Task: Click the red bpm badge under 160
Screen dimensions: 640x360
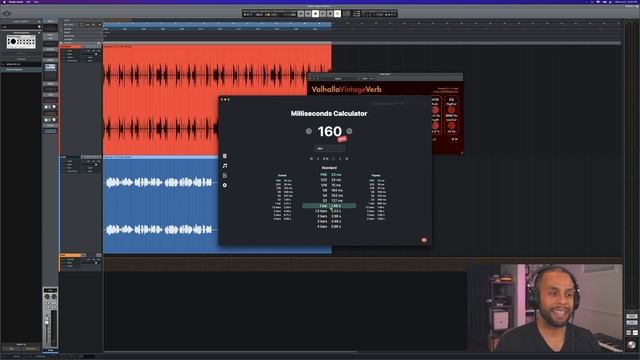Action: click(x=342, y=139)
